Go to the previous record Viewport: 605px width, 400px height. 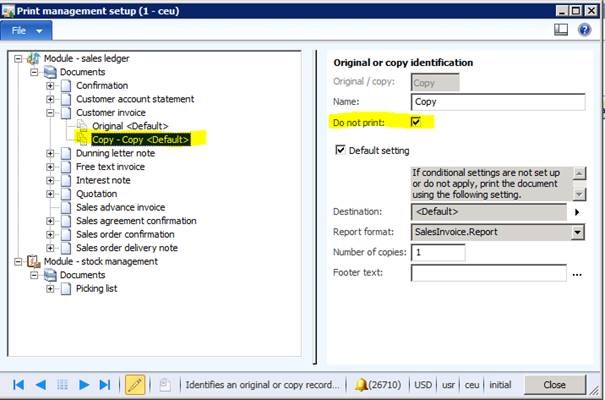[40, 384]
